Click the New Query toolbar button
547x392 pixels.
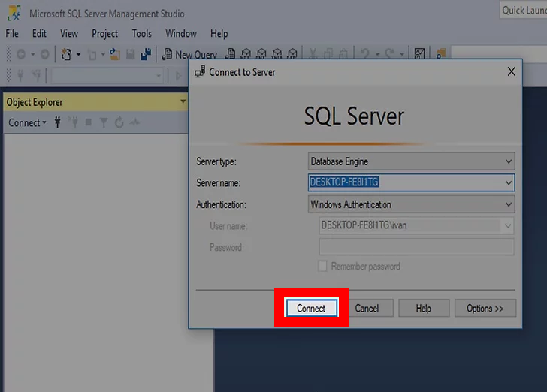tap(190, 54)
